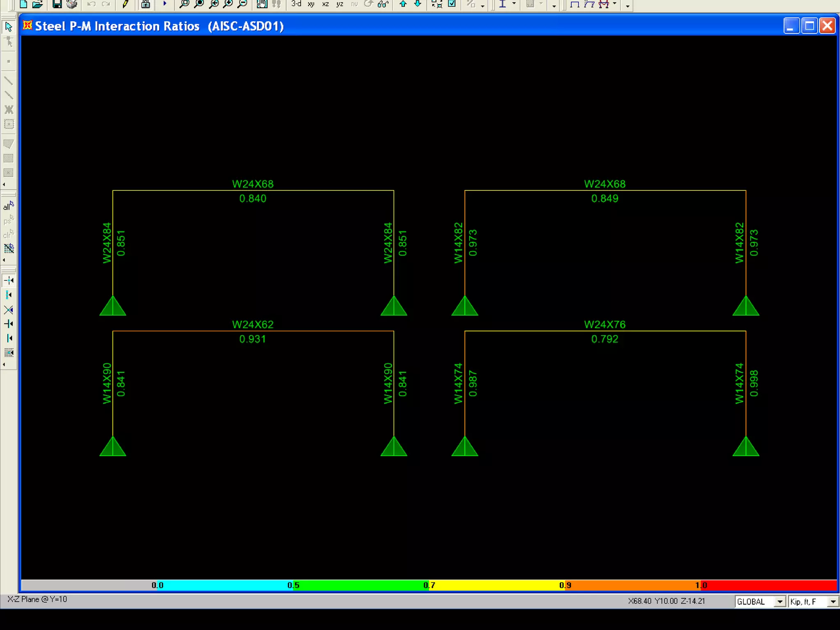Screen dimensions: 840x630
Task: Click the Show Undeformed Shape frame icon
Action: pyautogui.click(x=575, y=4)
